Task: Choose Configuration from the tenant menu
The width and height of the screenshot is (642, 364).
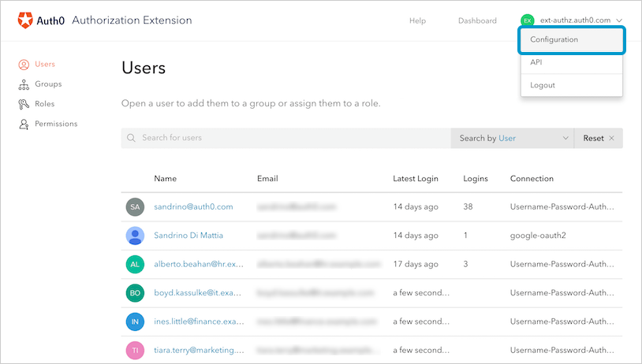Action: click(x=572, y=39)
